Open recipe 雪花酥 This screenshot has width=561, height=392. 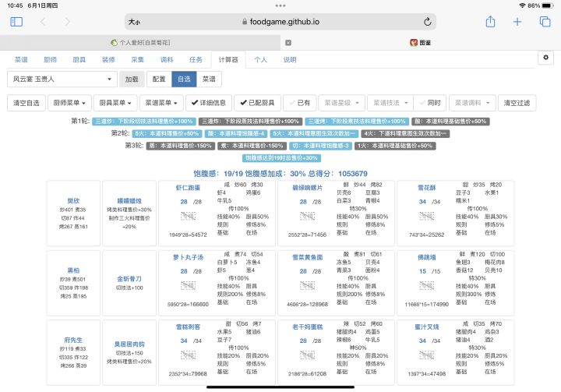point(426,188)
